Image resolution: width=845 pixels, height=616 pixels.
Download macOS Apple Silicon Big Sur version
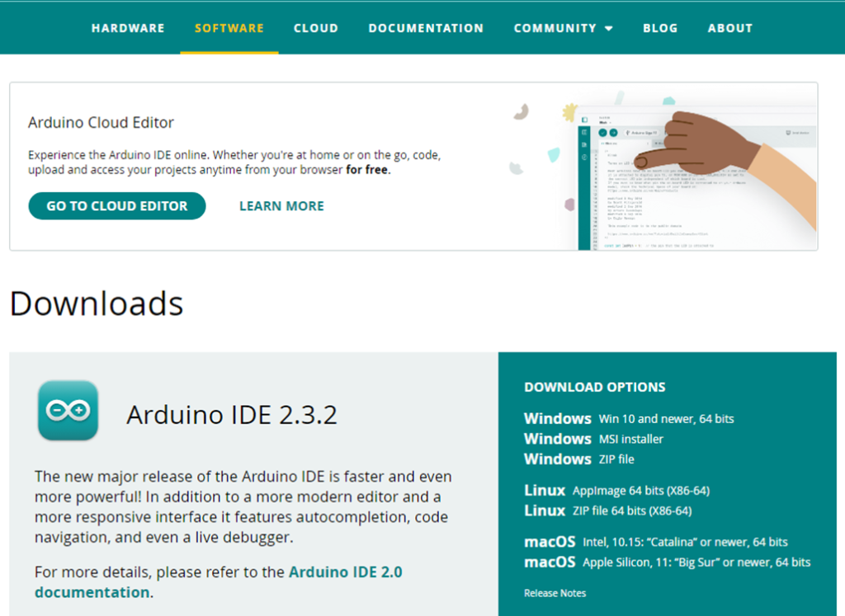click(667, 562)
